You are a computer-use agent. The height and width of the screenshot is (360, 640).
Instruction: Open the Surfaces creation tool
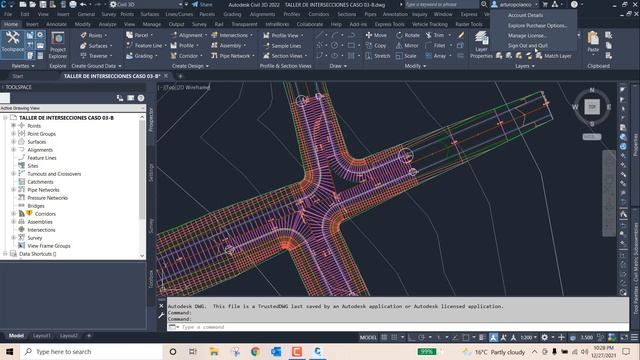coord(97,46)
